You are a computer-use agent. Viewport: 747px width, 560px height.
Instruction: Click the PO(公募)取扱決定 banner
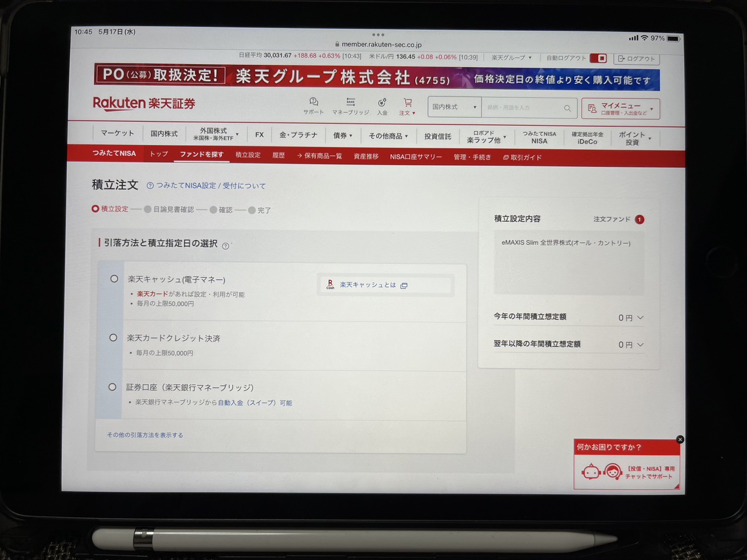376,77
